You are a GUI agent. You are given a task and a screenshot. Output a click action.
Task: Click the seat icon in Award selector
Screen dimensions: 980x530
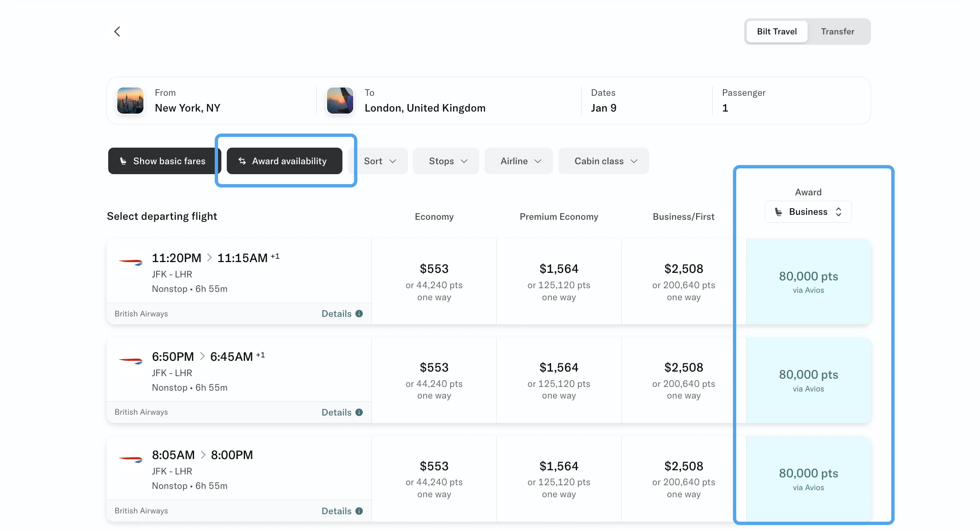point(779,212)
